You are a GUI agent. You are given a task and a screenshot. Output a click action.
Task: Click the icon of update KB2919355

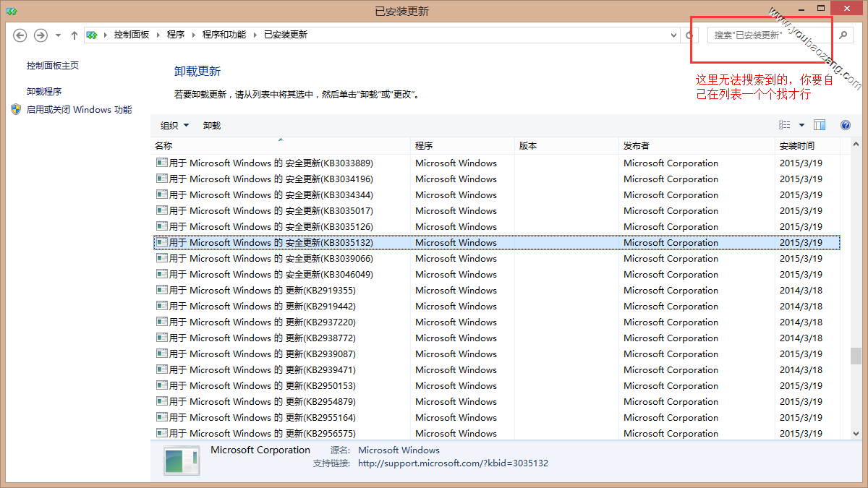162,290
